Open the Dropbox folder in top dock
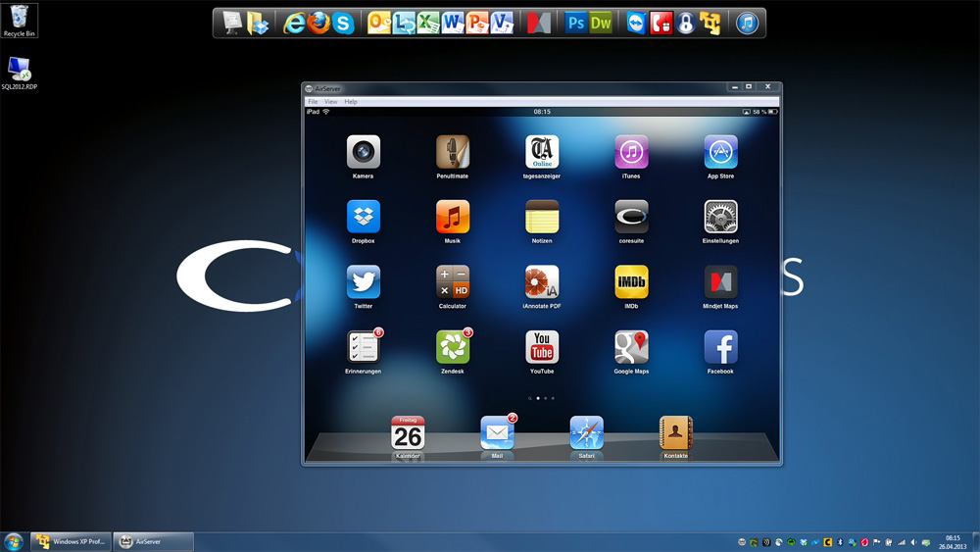Image resolution: width=980 pixels, height=552 pixels. [258, 24]
